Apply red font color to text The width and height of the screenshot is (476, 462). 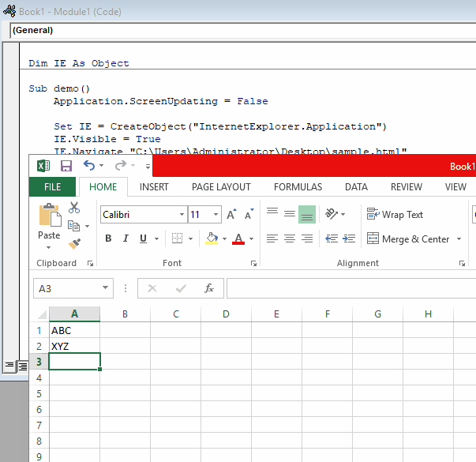238,239
